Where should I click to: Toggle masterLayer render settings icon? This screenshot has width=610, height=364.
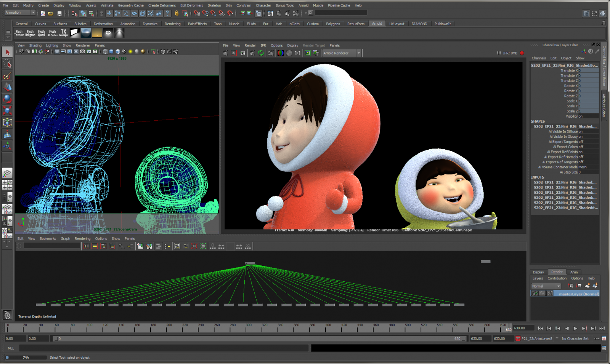coord(549,293)
